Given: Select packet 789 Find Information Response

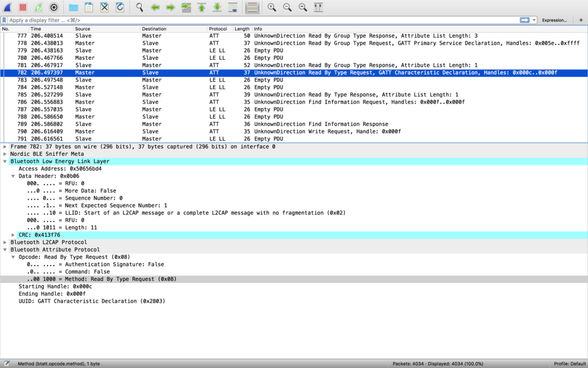Looking at the screenshot, I should [294, 124].
